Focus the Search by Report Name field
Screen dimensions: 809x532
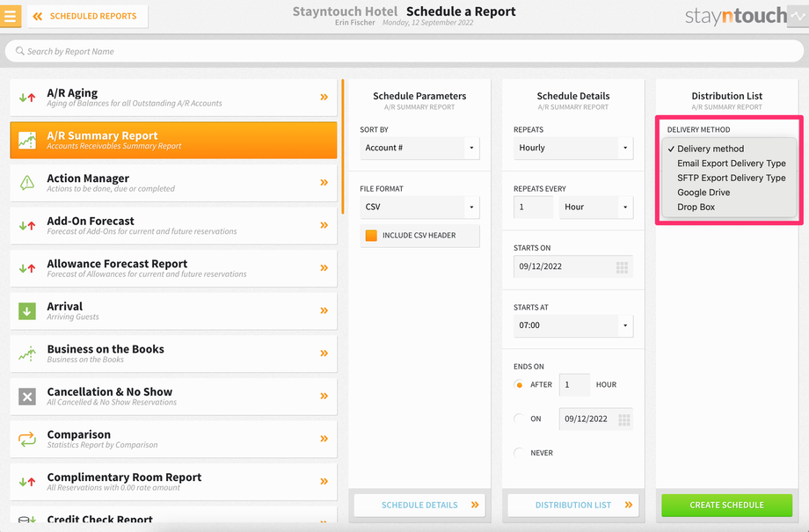point(404,52)
